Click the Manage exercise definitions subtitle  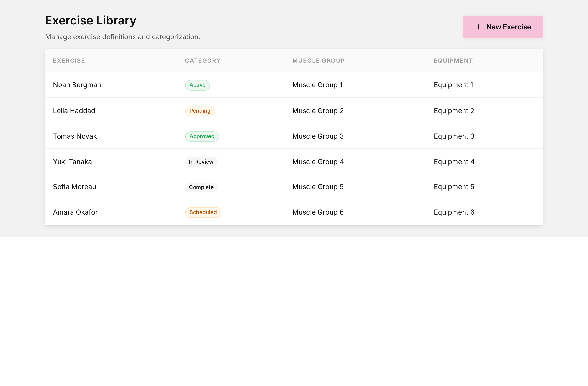[122, 37]
